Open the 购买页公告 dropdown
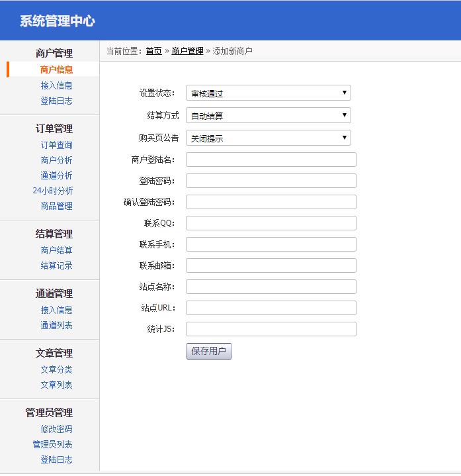 tap(268, 138)
